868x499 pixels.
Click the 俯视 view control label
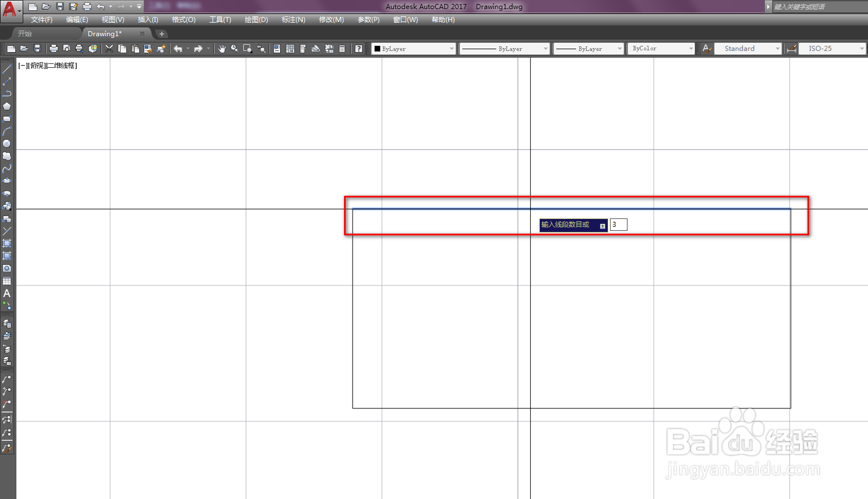click(x=36, y=66)
